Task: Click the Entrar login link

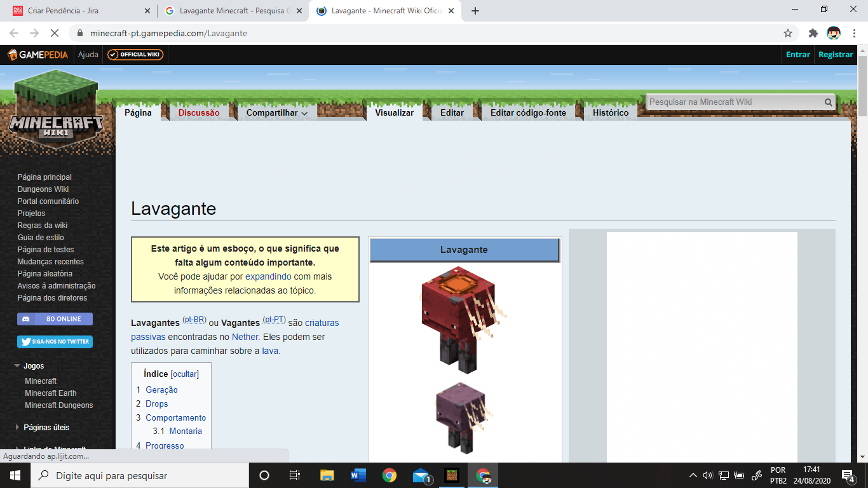Action: (798, 55)
